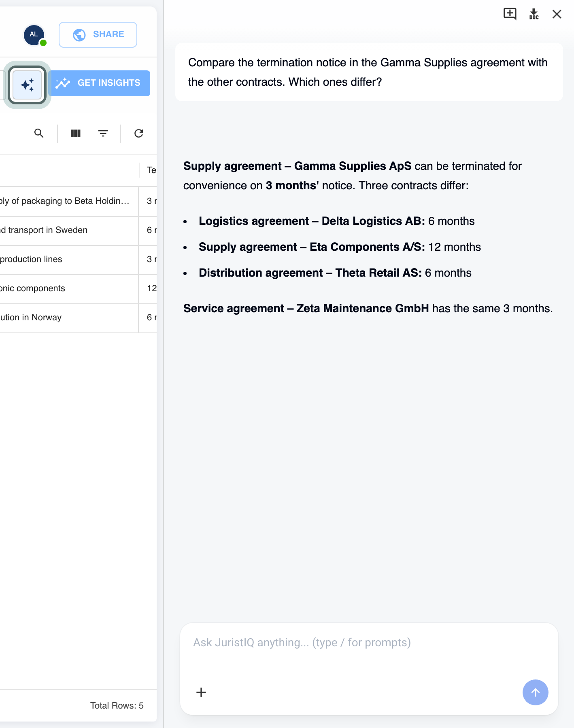574x728 pixels.
Task: Open Get Insights
Action: point(99,83)
